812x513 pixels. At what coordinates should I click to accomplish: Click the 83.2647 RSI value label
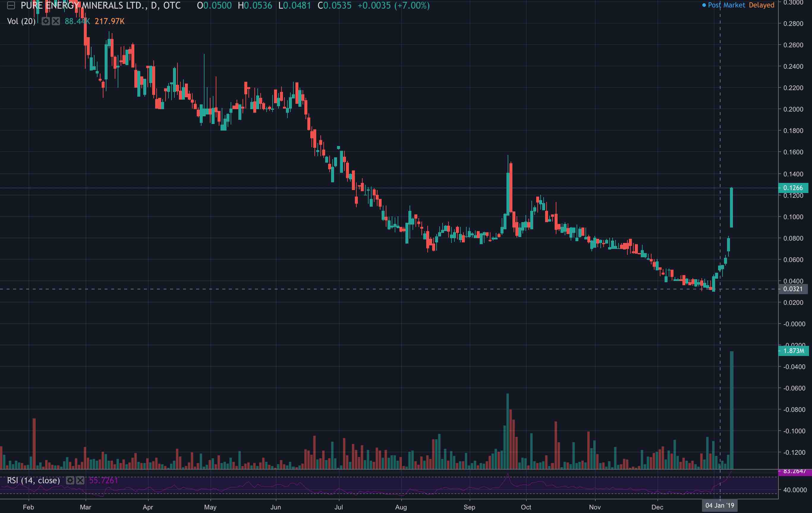[x=794, y=471]
